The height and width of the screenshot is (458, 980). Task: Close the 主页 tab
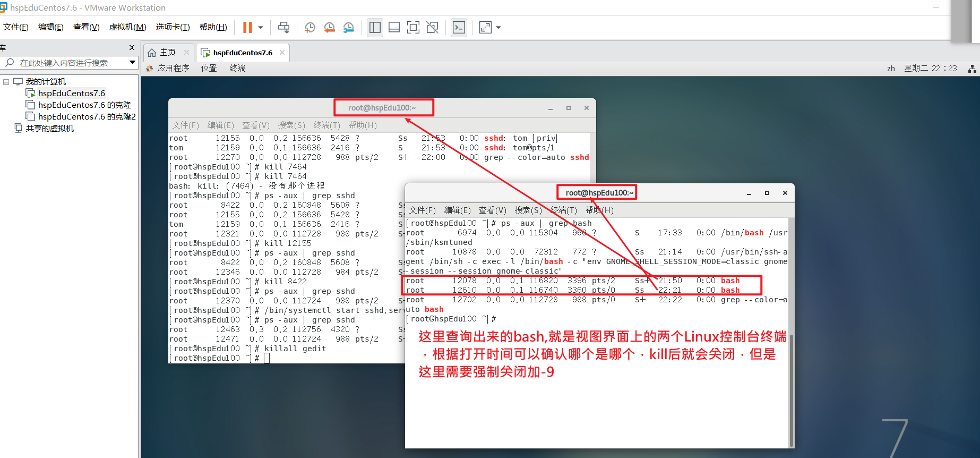[x=186, y=52]
